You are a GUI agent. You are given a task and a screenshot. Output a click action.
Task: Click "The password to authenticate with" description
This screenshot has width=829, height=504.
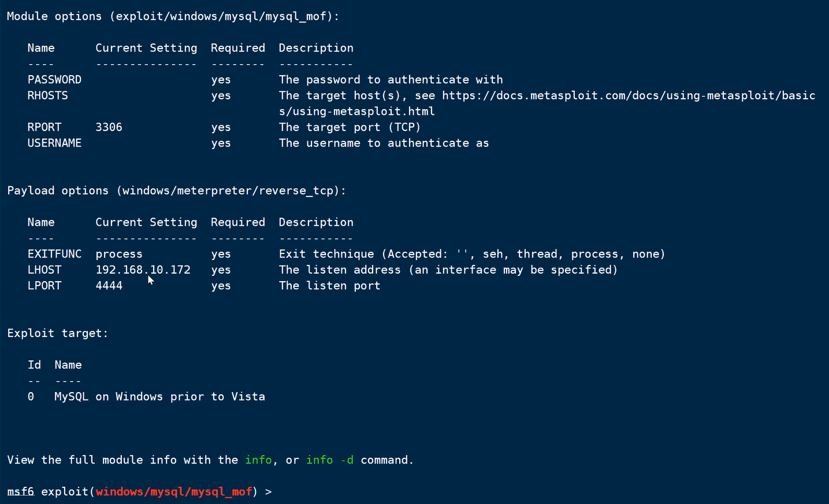click(x=391, y=80)
